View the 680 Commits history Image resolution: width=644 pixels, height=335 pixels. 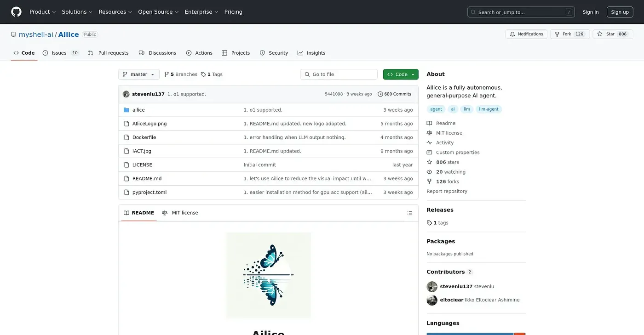(394, 94)
